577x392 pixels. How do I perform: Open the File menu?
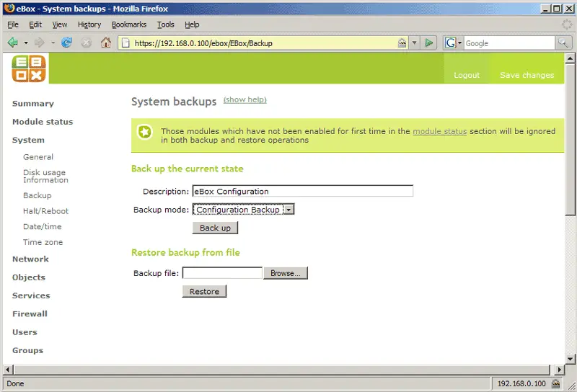[x=13, y=24]
